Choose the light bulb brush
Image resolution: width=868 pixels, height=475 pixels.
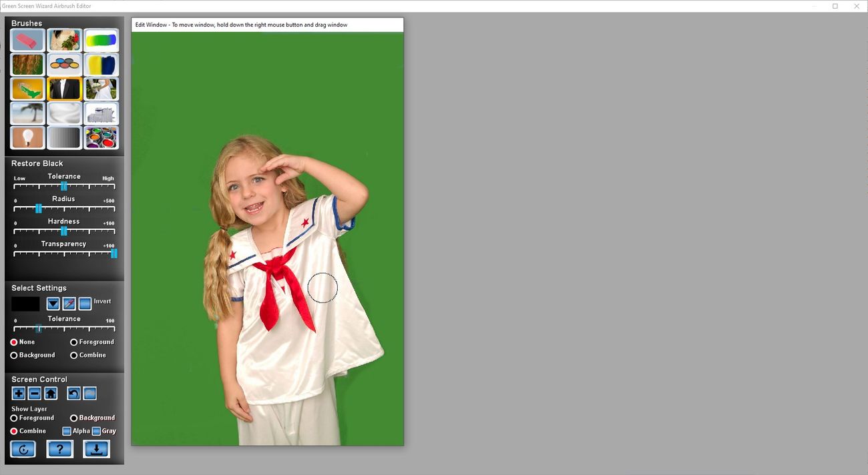pyautogui.click(x=28, y=138)
